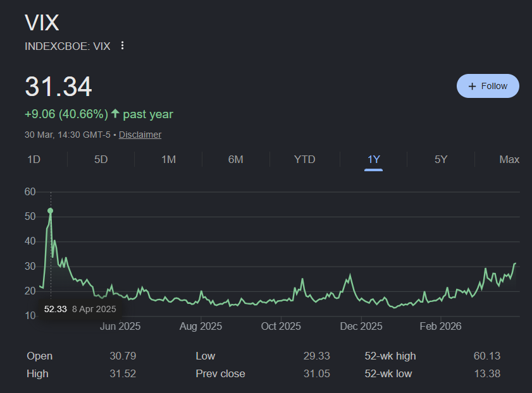Click the +9.06 (40.66%) past year change
The image size is (532, 393).
pyautogui.click(x=99, y=114)
